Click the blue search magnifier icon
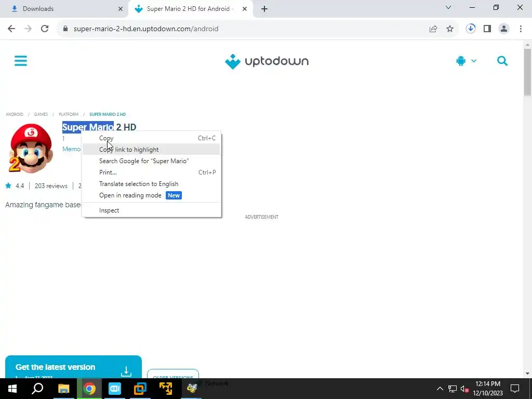Viewport: 532px width, 399px height. pos(502,61)
